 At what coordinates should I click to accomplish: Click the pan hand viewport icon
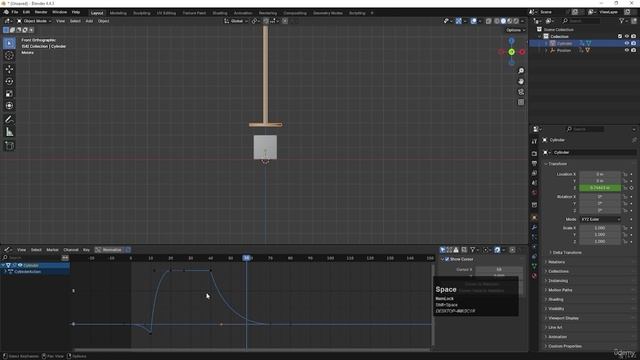(x=521, y=81)
